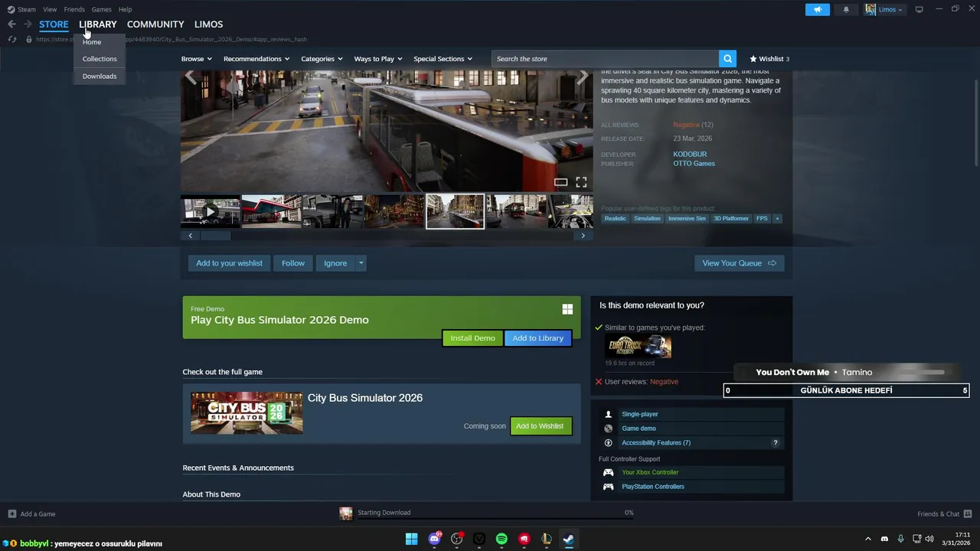Reload the store page
Viewport: 980px width, 551px height.
(11, 39)
